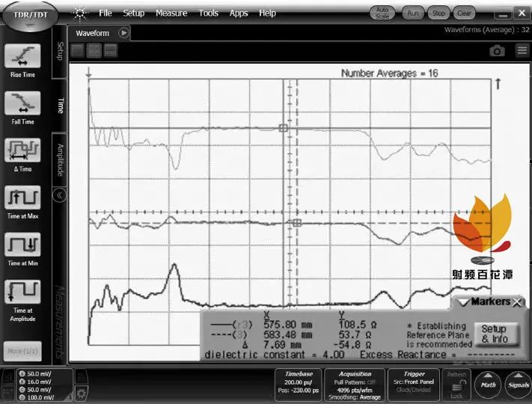Click the 108.5 Ω marker Y value
Image resolution: width=532 pixels, height=404 pixels.
point(358,325)
